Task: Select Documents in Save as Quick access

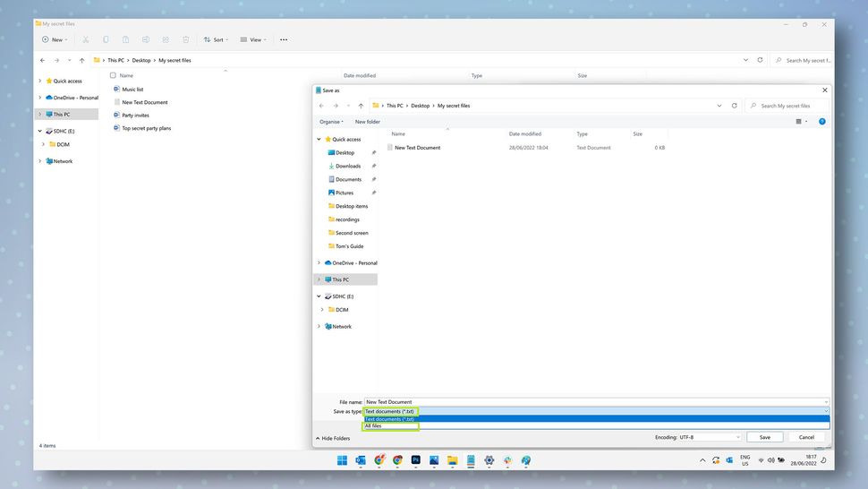Action: click(348, 179)
